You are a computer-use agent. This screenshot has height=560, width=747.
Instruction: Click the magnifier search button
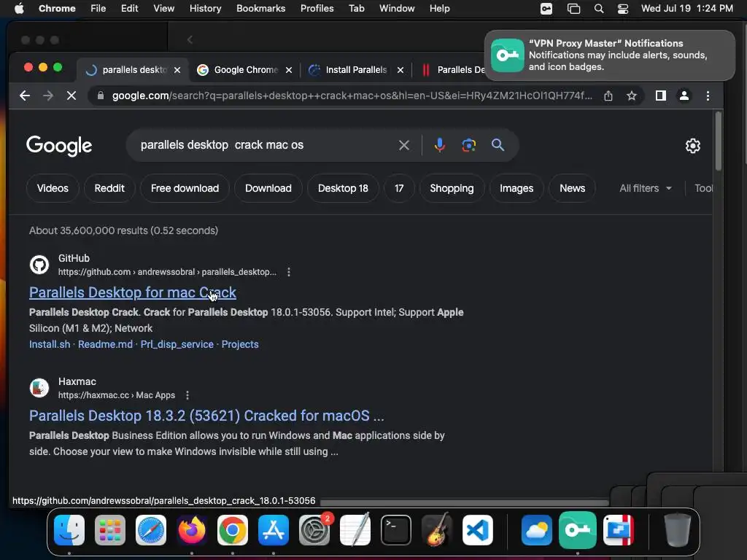498,145
